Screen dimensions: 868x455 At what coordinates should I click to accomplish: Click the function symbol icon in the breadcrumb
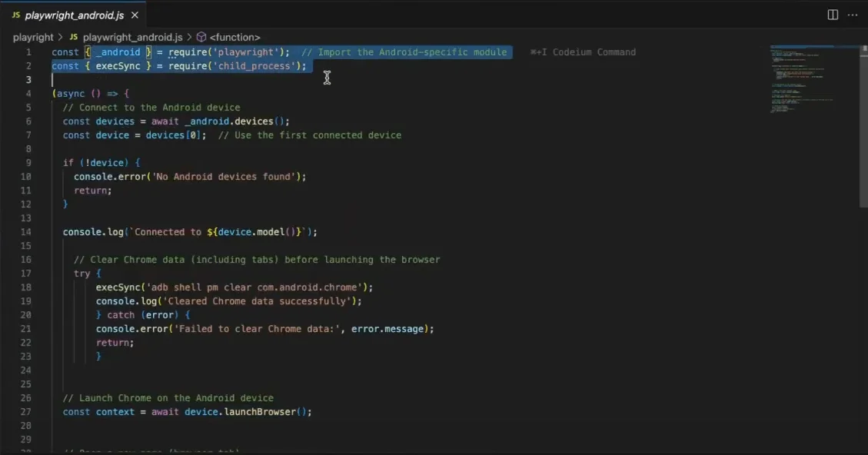tap(201, 37)
